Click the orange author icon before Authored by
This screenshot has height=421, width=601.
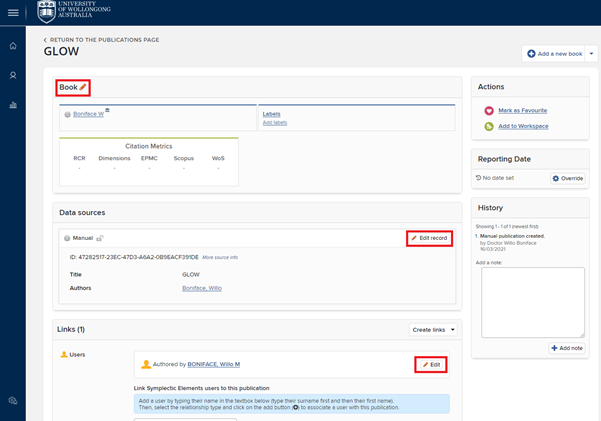146,364
